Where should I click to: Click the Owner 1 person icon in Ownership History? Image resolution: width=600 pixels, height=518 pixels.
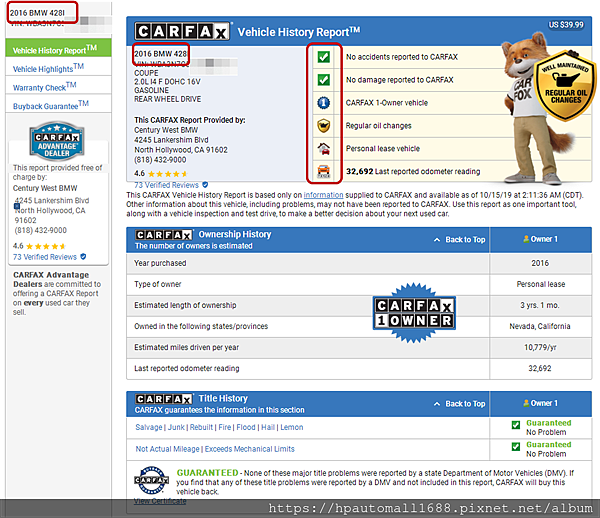(x=526, y=239)
